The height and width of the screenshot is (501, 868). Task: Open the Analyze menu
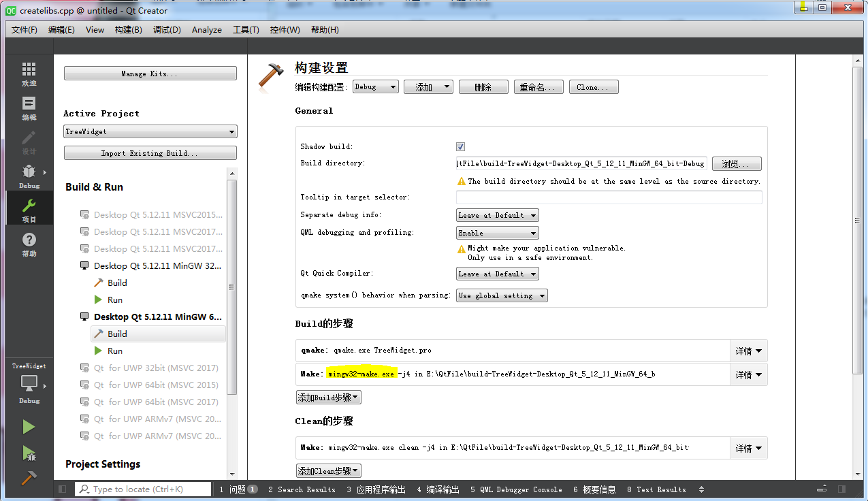[207, 30]
